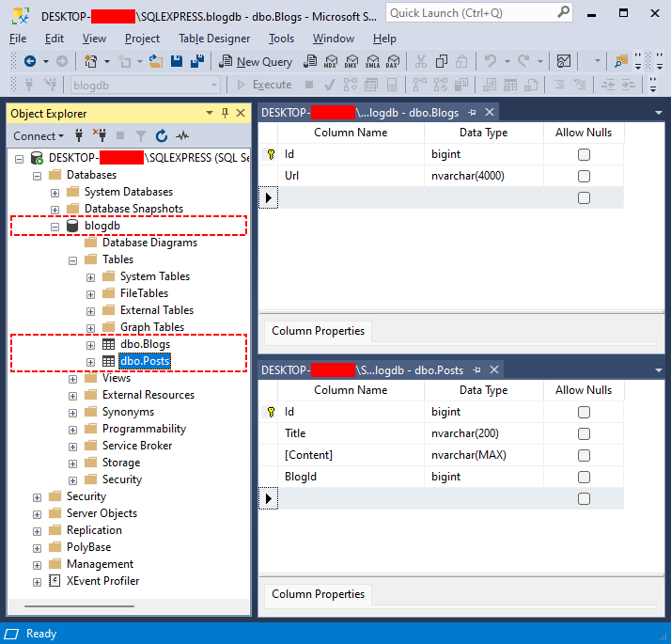
Task: Collapse the Tables folder node
Action: click(72, 260)
